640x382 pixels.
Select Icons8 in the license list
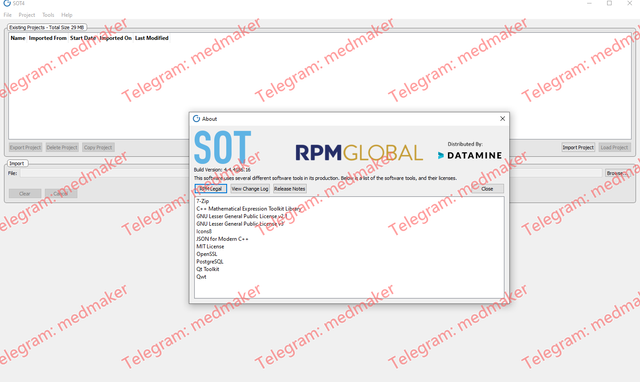204,231
